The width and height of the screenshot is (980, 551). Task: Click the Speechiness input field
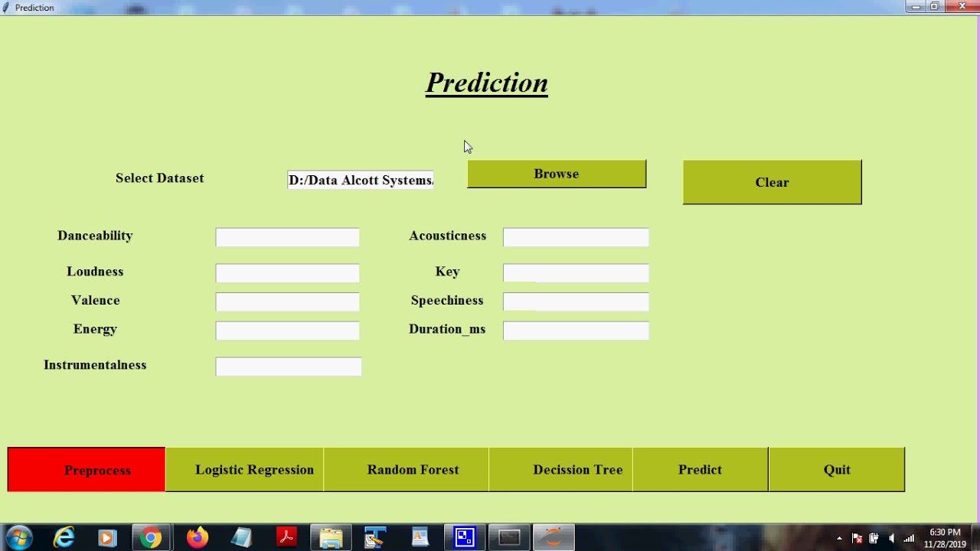(576, 302)
